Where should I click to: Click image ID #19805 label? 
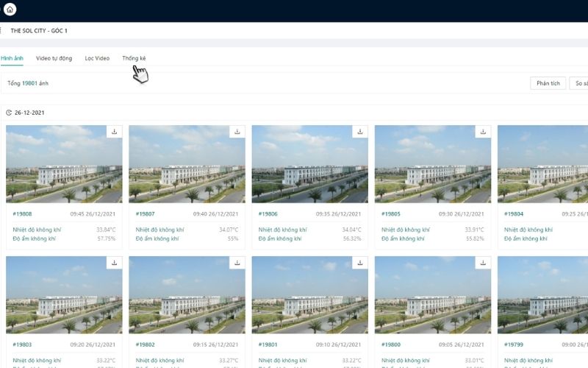pyautogui.click(x=391, y=214)
